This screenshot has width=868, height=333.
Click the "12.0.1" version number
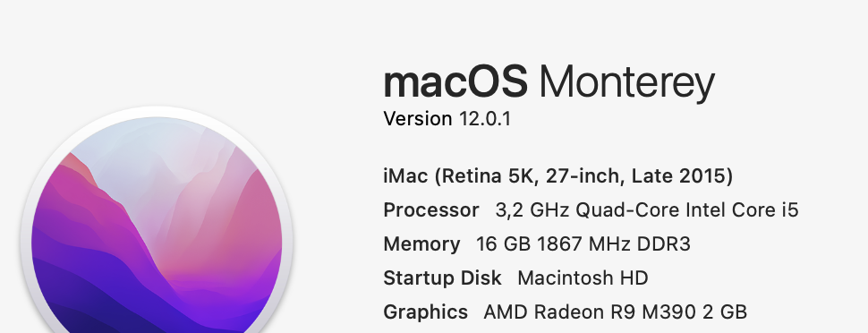pos(485,118)
